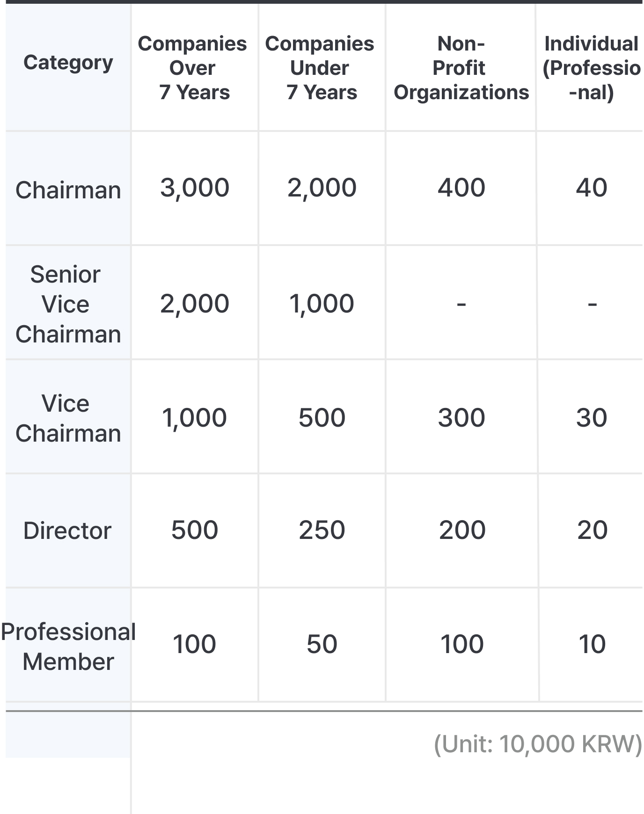This screenshot has height=814, width=644.
Task: Select Vice Chairman's 300 Non-Profit cell
Action: (x=461, y=417)
